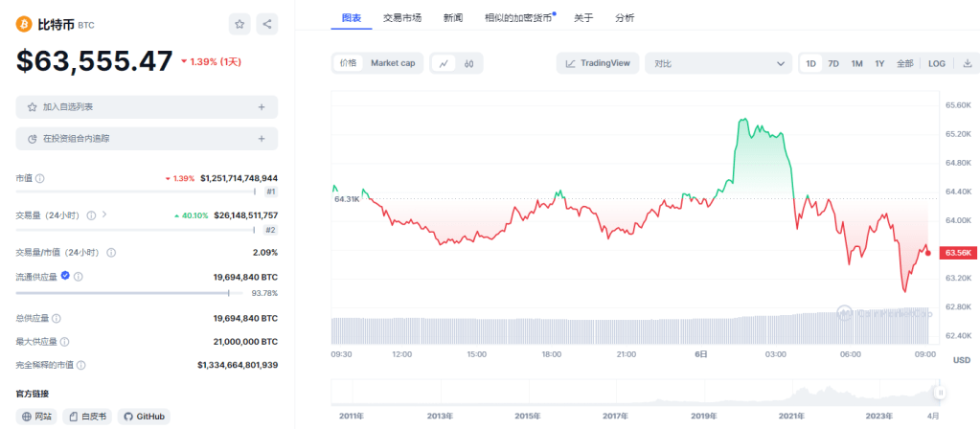The height and width of the screenshot is (429, 980).
Task: Switch to the 新闻 tab
Action: [x=454, y=18]
